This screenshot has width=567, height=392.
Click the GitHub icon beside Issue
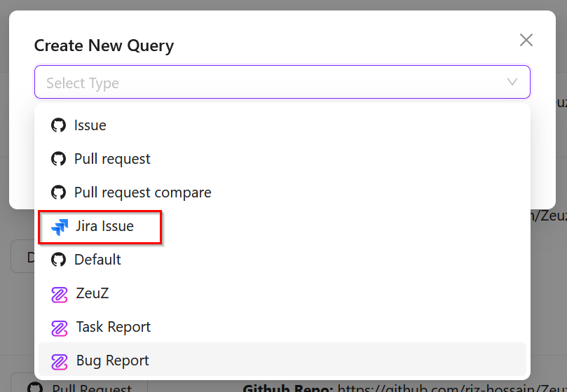pos(58,125)
